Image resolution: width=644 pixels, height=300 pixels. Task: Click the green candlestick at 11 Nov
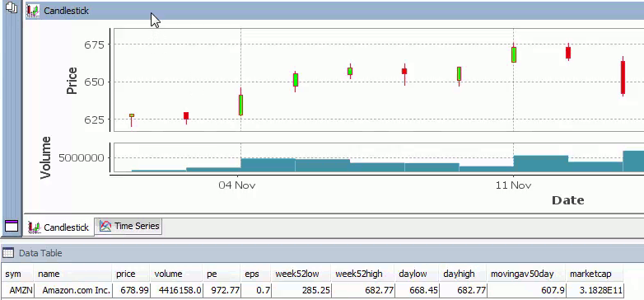click(x=513, y=54)
